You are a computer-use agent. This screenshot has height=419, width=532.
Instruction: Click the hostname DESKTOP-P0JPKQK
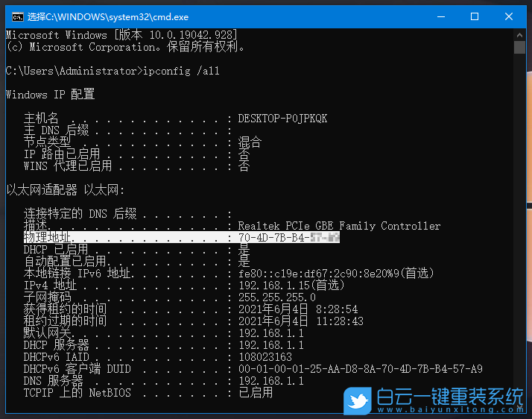tap(282, 119)
